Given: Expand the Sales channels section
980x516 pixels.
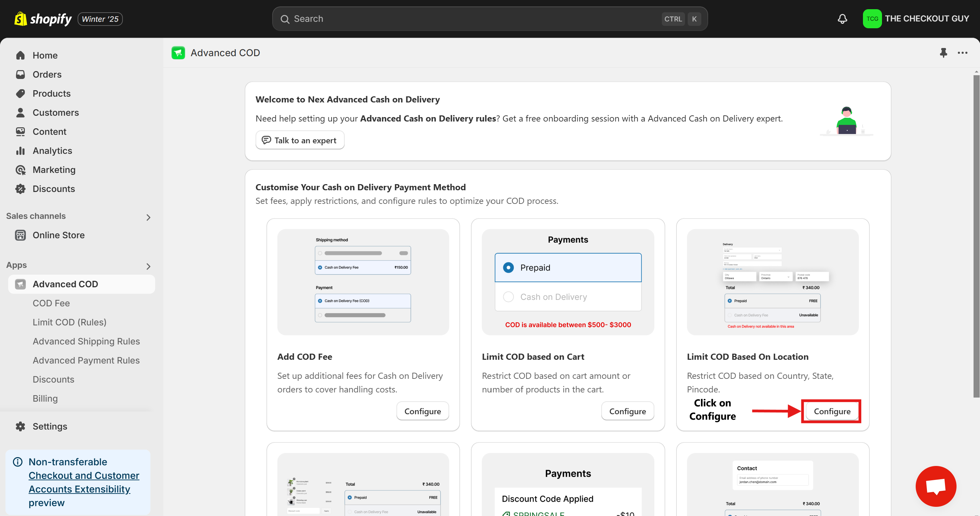Looking at the screenshot, I should point(148,217).
